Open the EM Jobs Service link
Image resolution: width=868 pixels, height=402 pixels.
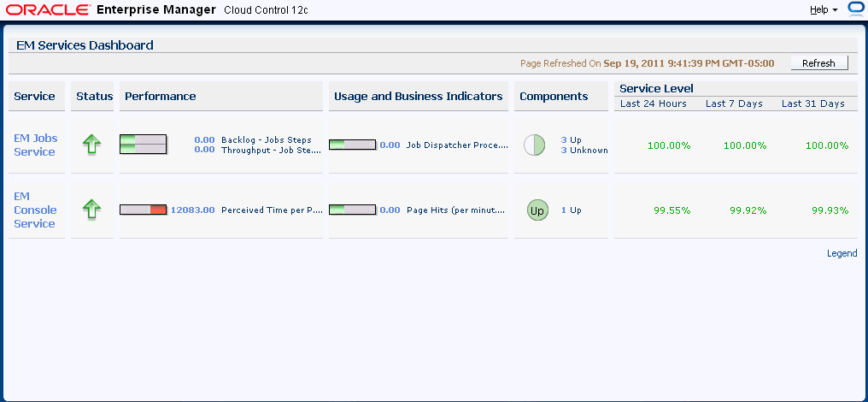(35, 145)
